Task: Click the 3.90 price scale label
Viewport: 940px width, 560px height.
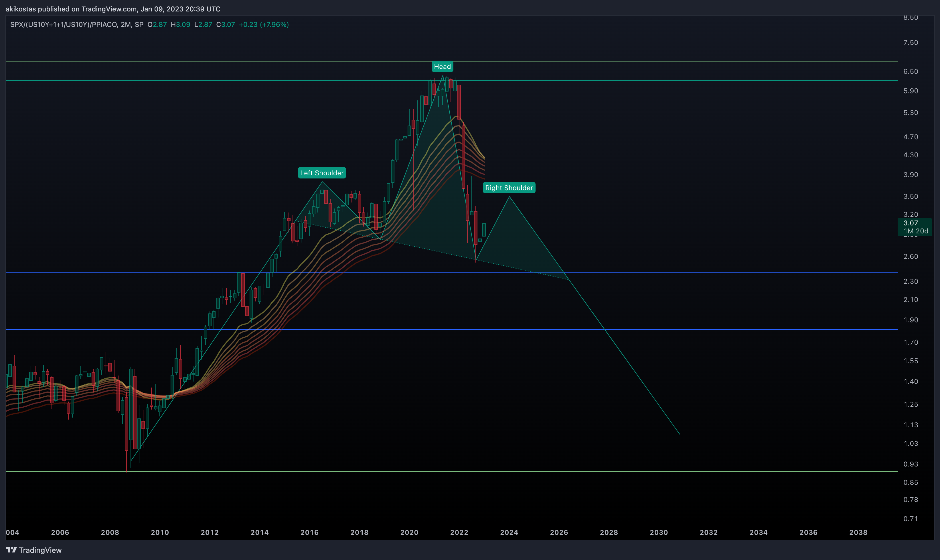Action: click(x=911, y=174)
